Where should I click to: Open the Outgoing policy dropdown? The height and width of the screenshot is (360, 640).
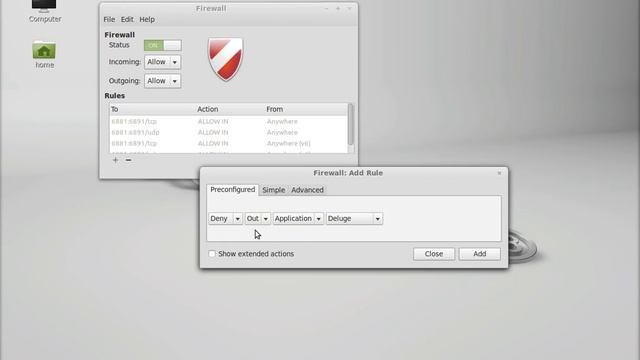click(162, 81)
